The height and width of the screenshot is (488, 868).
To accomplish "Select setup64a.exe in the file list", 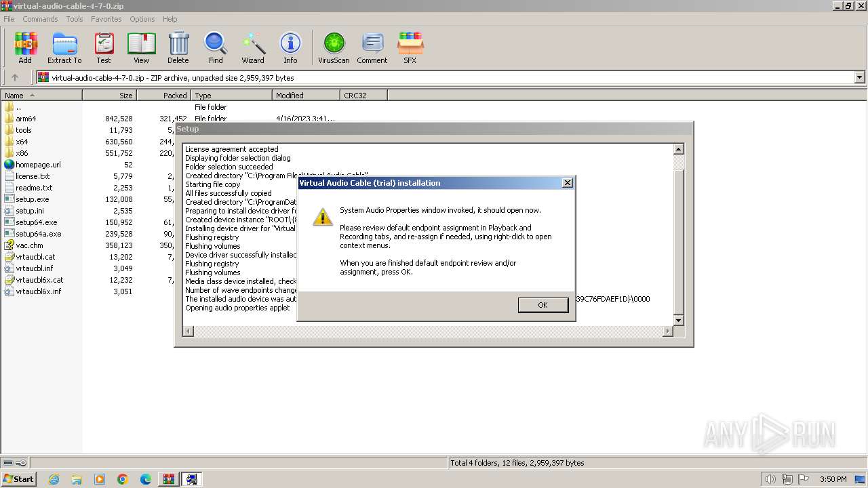I will tap(38, 234).
